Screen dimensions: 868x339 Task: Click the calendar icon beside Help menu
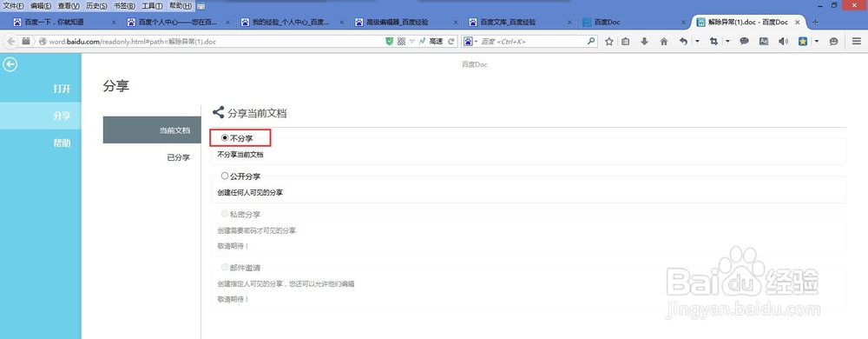tap(201, 6)
